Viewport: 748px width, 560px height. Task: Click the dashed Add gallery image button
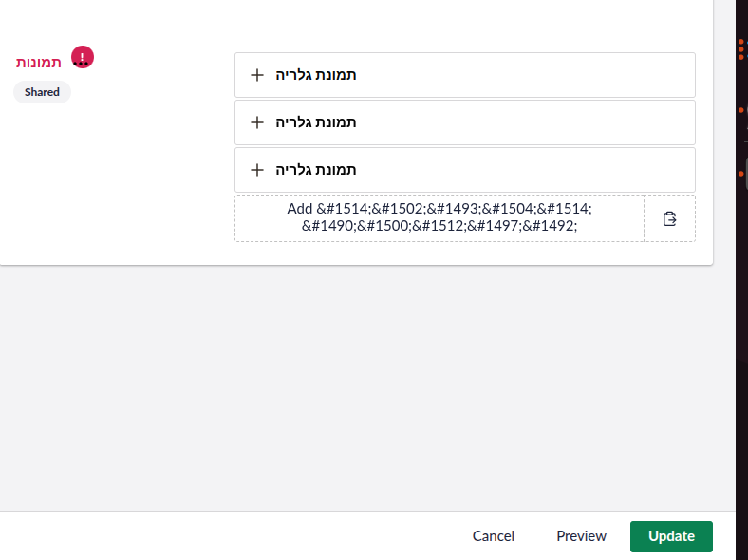(439, 218)
